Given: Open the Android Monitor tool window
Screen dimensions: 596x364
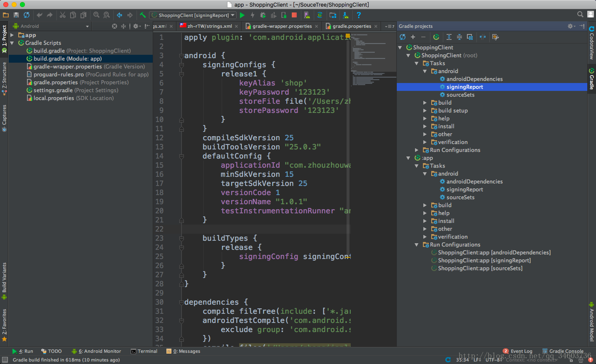Looking at the screenshot, I should click(x=96, y=351).
